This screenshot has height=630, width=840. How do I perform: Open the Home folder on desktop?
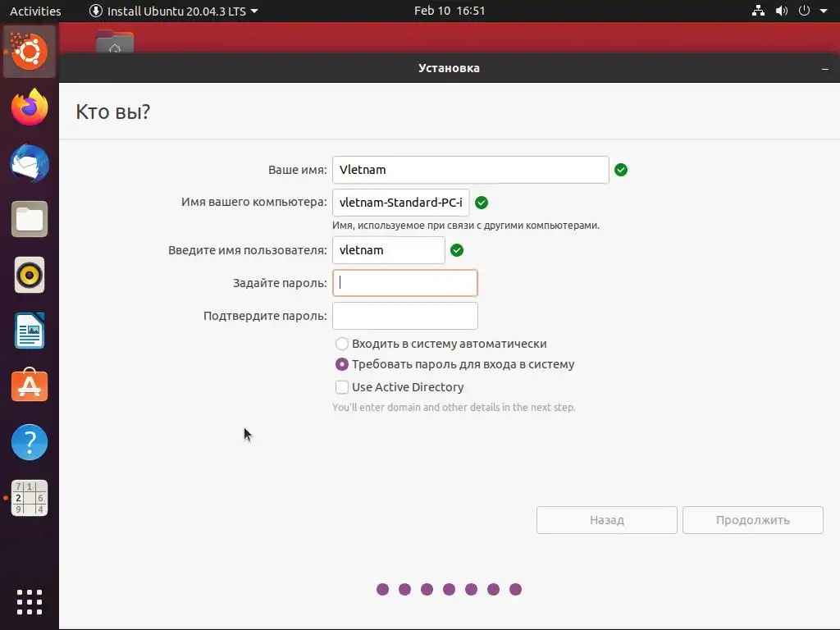tap(115, 42)
